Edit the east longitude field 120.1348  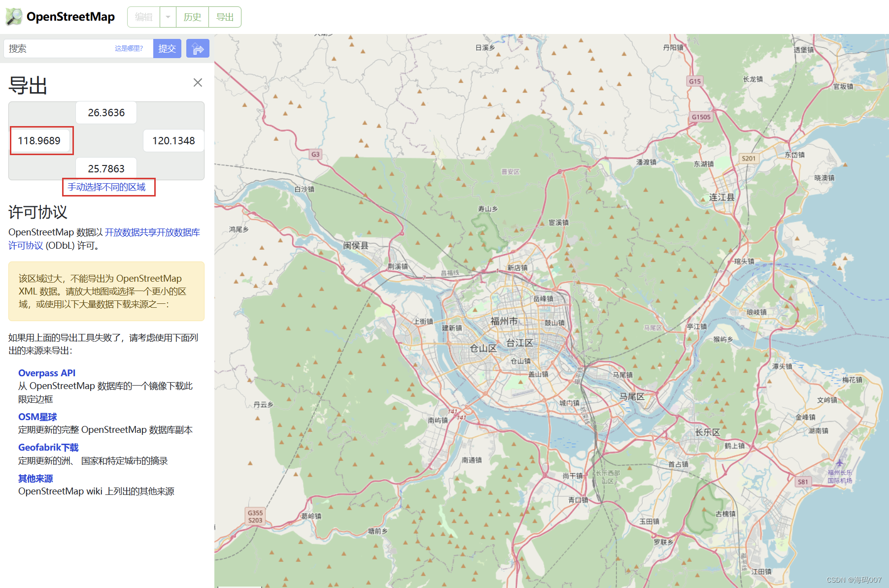pos(173,141)
